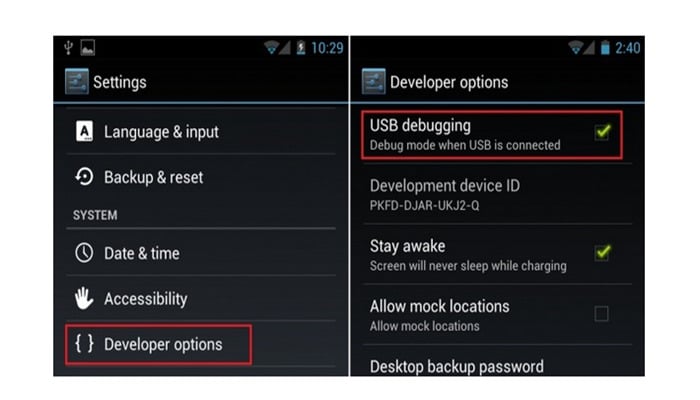Open the Accessibility entry
This screenshot has height=400, width=700.
(x=201, y=299)
